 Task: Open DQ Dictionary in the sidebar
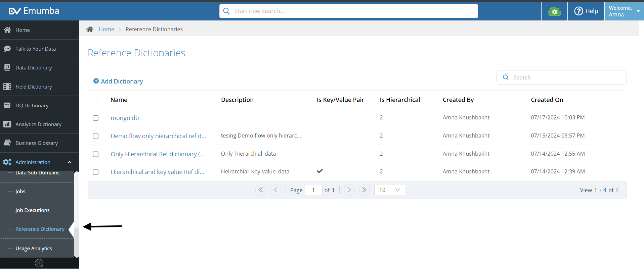click(x=40, y=105)
